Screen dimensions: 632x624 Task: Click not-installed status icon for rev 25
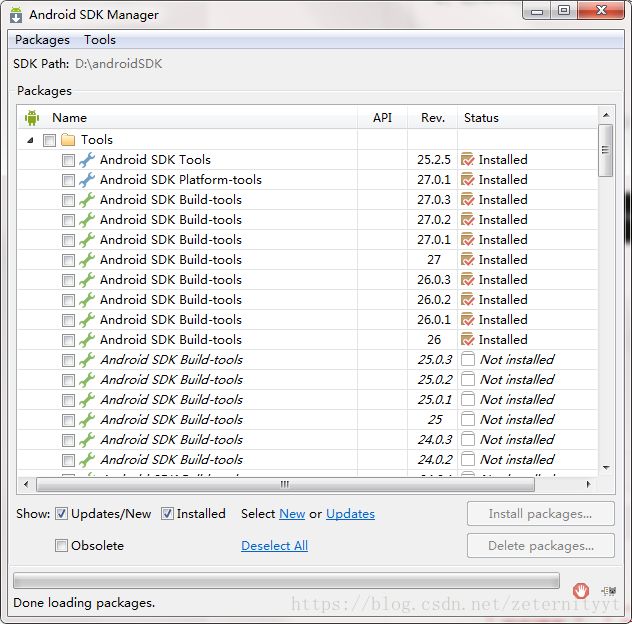tap(468, 419)
